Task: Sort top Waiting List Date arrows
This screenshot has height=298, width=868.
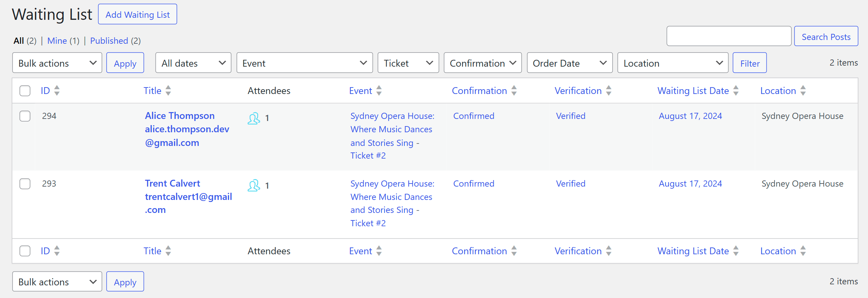Action: 736,91
